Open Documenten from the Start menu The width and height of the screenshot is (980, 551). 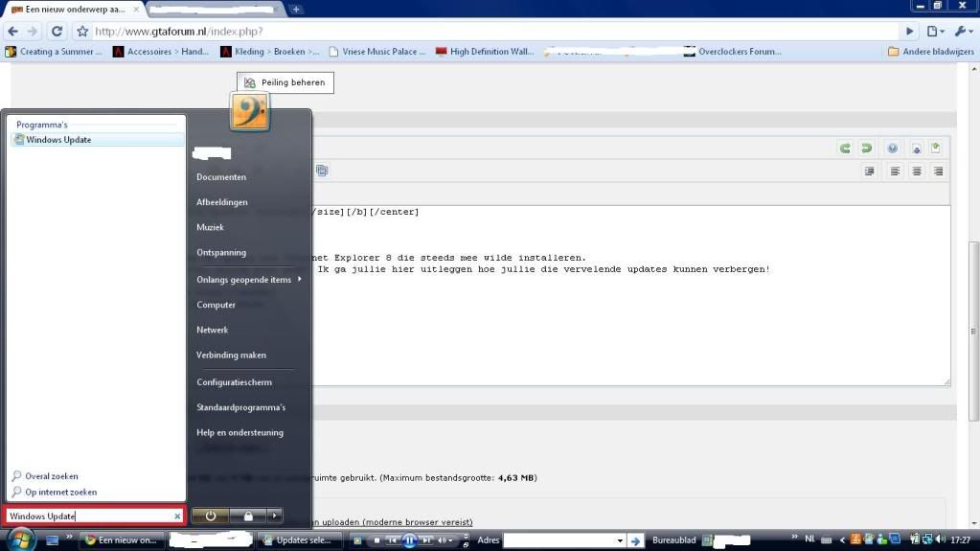tap(221, 177)
